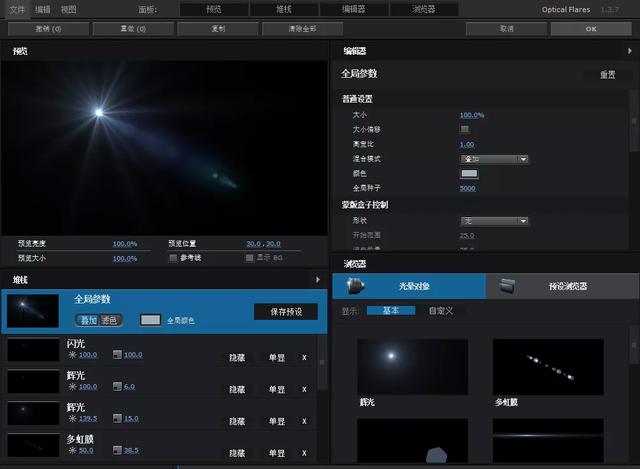Hide the 辉光 element with scale 6.0
Viewport: 640px width, 469px height.
pyautogui.click(x=237, y=389)
